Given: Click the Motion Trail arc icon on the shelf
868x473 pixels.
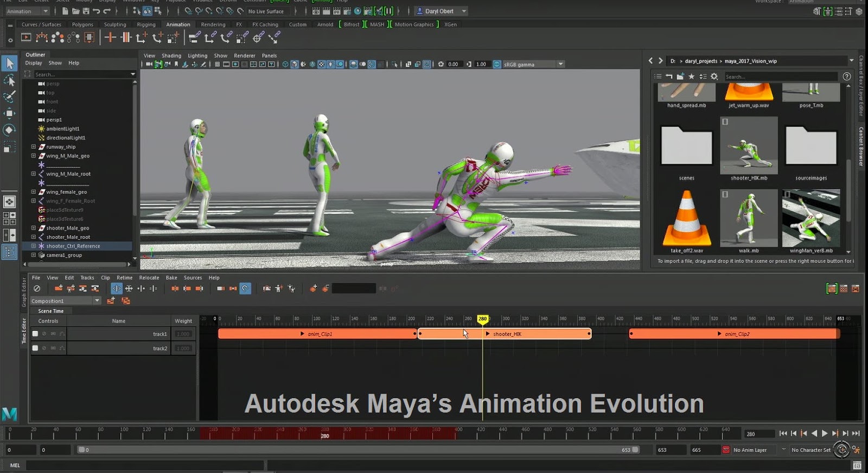Looking at the screenshot, I should 41,37.
